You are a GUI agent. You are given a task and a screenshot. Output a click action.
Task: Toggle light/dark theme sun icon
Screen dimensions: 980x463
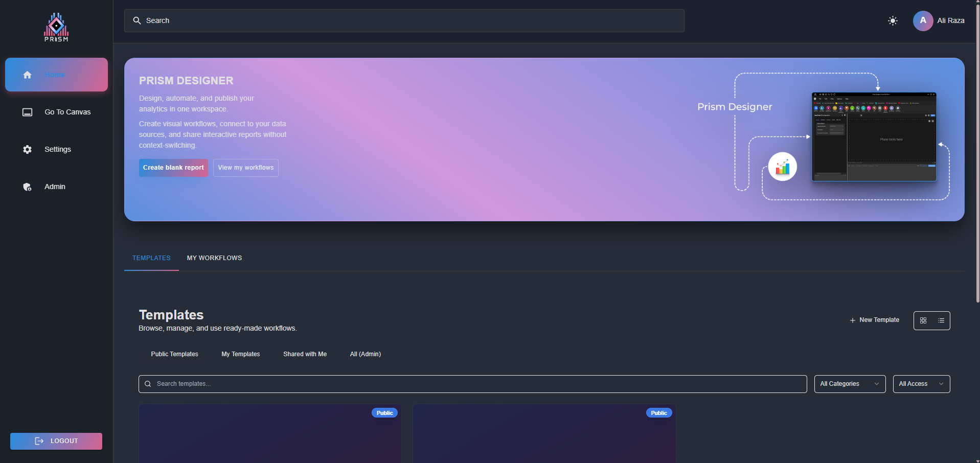point(893,21)
